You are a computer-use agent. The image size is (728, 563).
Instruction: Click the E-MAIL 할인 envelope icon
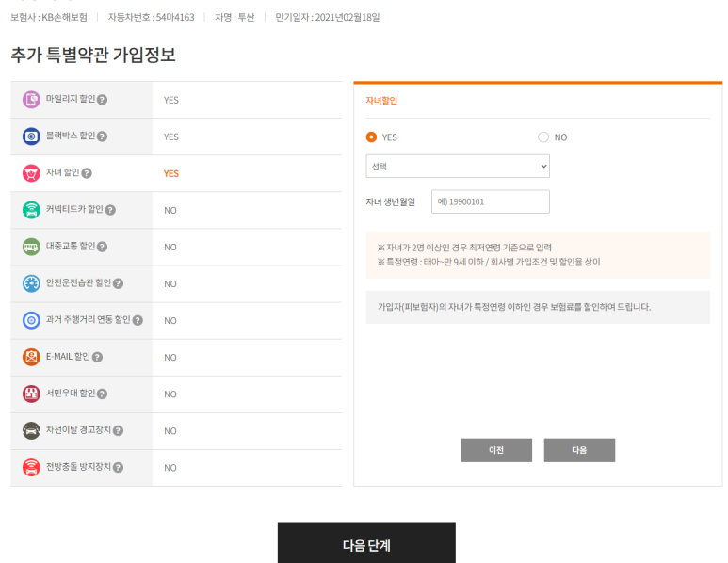pos(31,357)
